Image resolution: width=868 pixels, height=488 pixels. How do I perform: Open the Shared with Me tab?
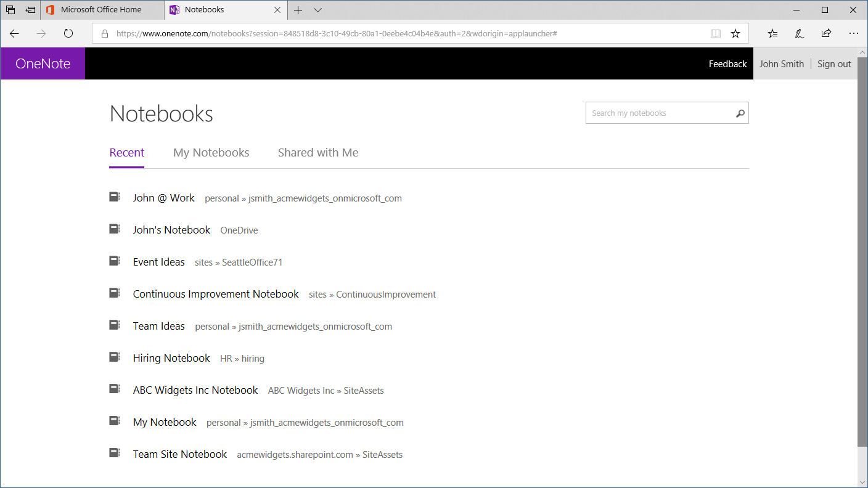tap(318, 153)
